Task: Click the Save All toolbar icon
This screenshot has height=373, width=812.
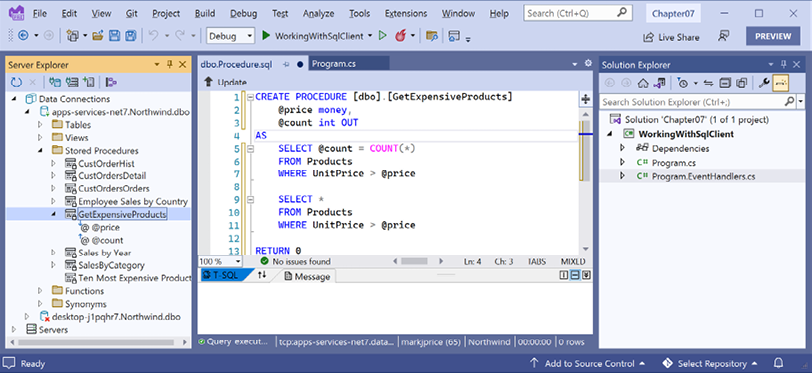Action: (x=131, y=36)
